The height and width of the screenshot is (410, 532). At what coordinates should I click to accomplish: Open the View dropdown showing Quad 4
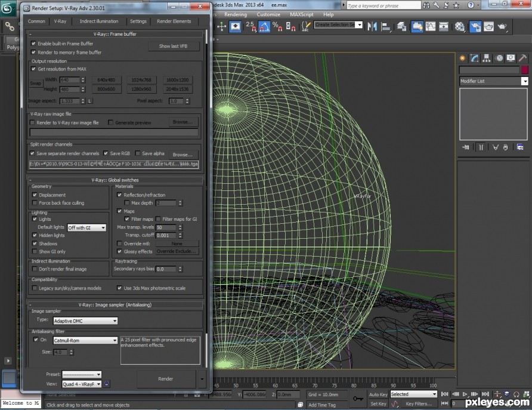(82, 384)
